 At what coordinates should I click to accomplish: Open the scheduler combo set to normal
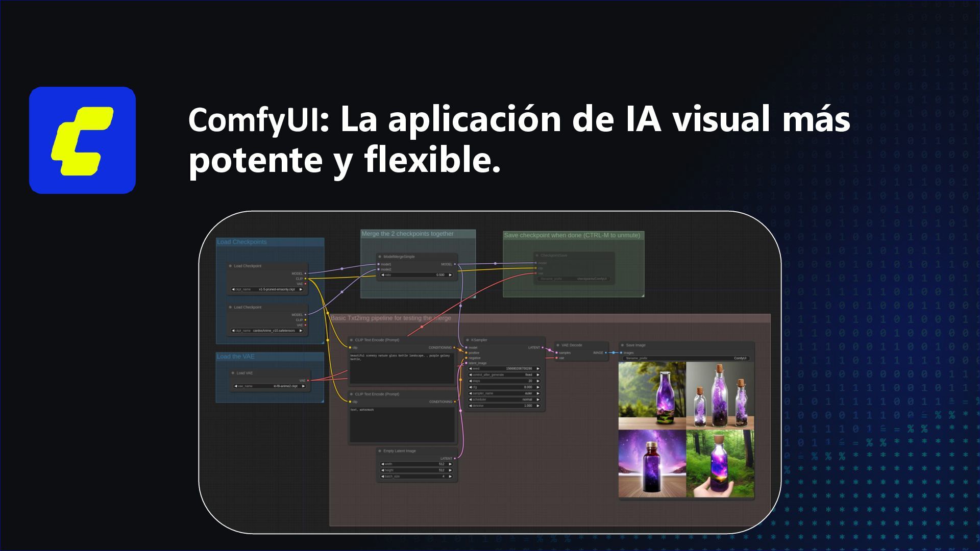pyautogui.click(x=504, y=399)
